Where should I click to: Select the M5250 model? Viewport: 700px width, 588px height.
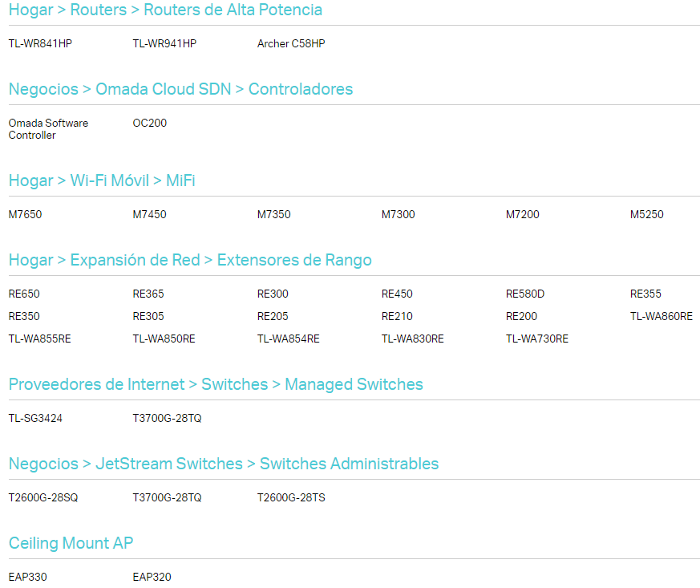point(647,215)
